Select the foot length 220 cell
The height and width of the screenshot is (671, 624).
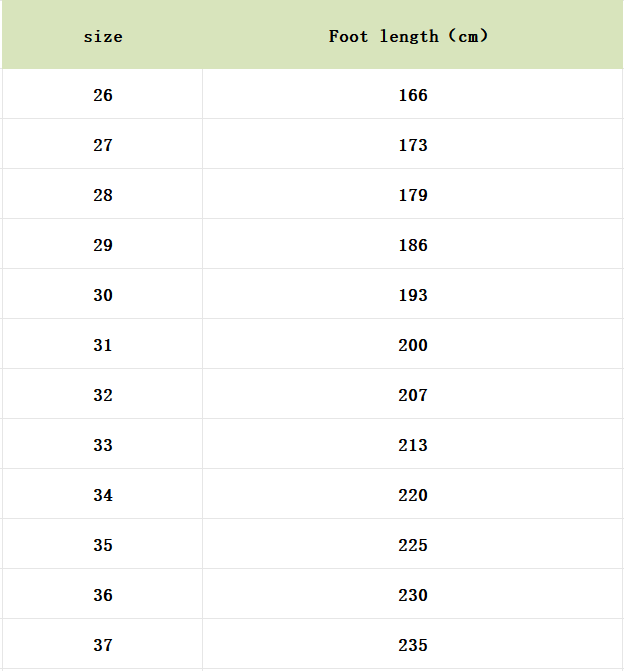pyautogui.click(x=412, y=495)
